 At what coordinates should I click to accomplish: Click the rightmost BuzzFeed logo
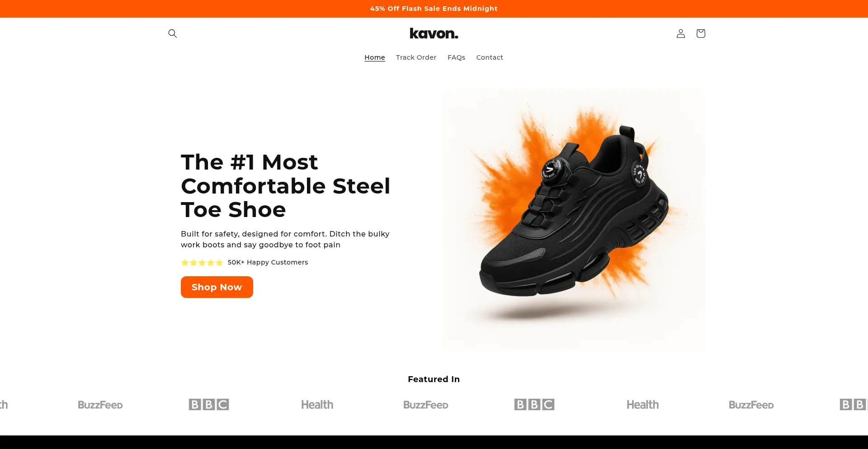click(751, 405)
